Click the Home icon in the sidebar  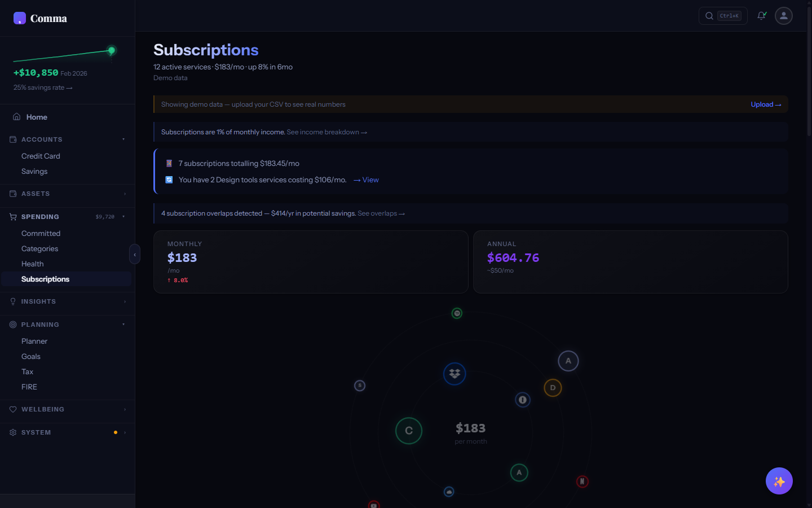pyautogui.click(x=17, y=116)
